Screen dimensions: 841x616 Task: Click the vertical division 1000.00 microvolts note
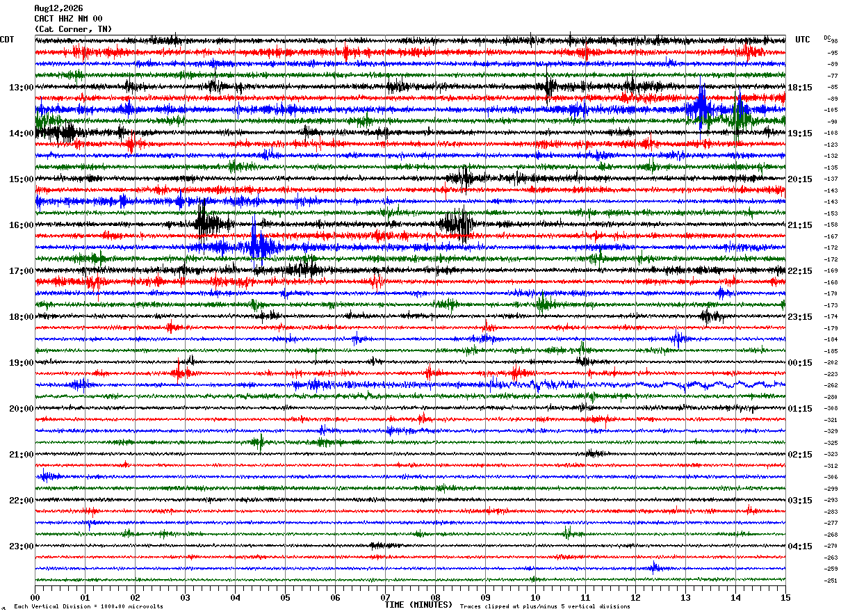point(88,607)
